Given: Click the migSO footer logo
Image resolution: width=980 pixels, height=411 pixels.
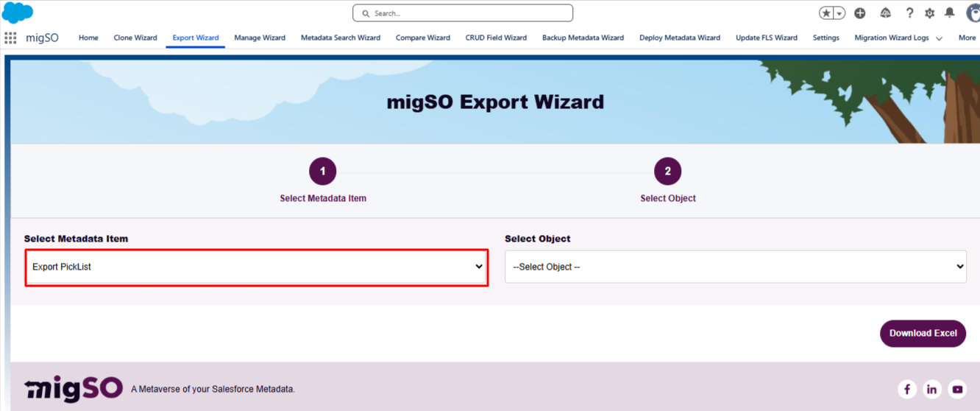Looking at the screenshot, I should point(72,388).
